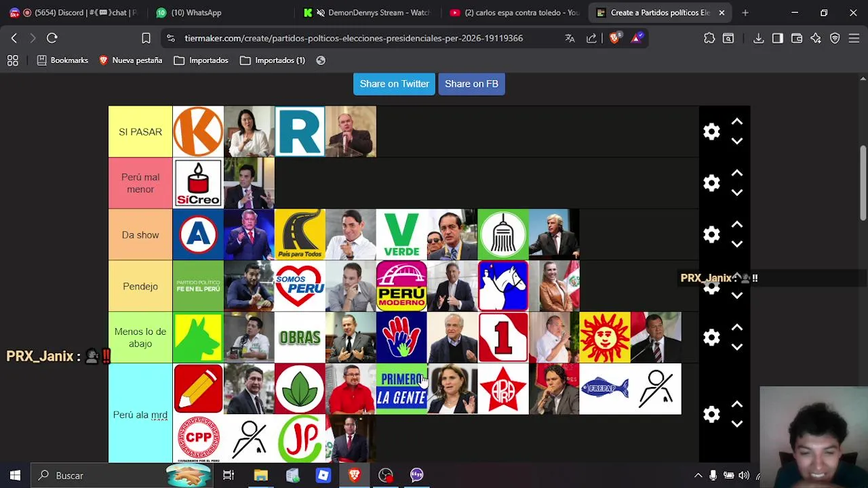Open File Explorer from taskbar

261,475
